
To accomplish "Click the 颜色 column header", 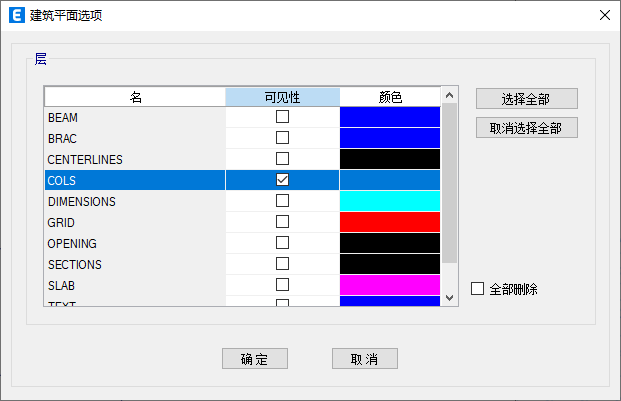I will [390, 97].
